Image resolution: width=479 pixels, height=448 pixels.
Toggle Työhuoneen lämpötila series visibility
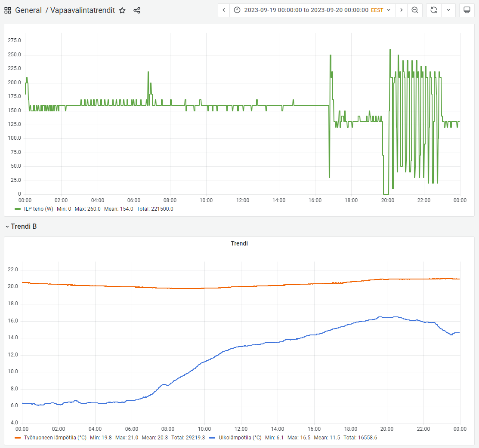(55, 438)
